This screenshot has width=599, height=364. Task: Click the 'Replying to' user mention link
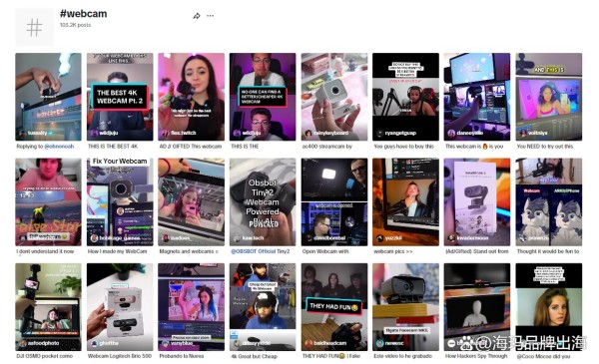coord(59,147)
